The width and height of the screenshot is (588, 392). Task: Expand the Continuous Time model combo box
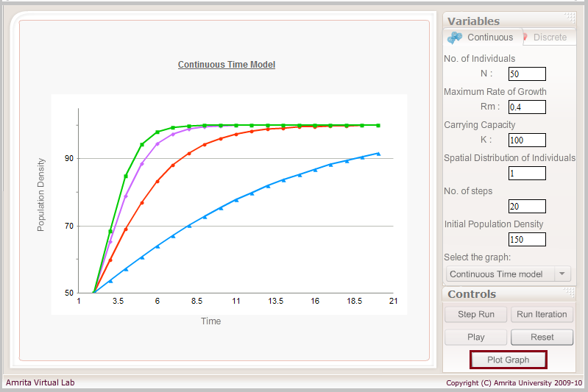point(508,274)
